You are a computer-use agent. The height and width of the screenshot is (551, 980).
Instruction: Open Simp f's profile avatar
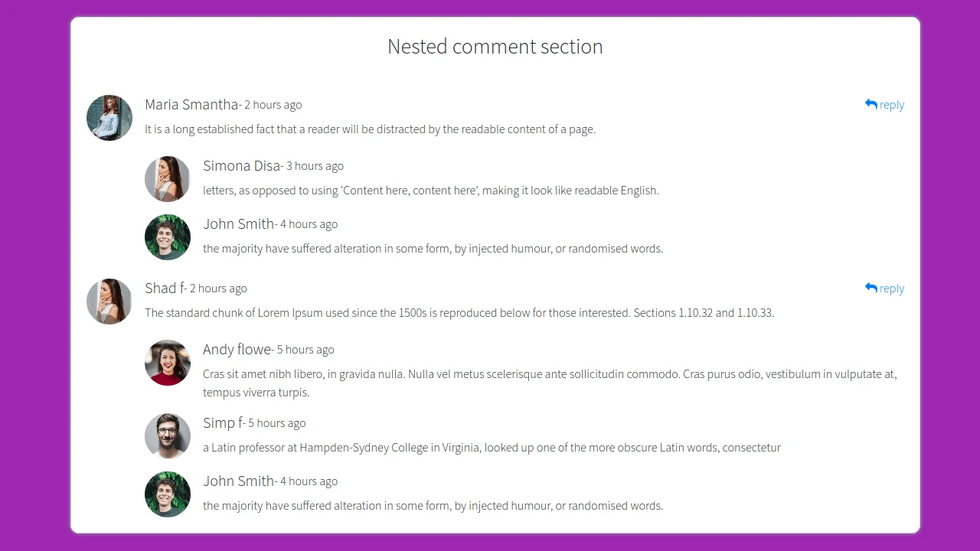click(167, 435)
